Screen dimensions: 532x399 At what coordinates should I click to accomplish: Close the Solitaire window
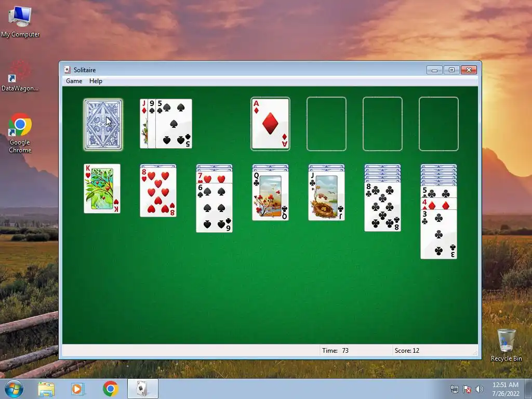469,70
